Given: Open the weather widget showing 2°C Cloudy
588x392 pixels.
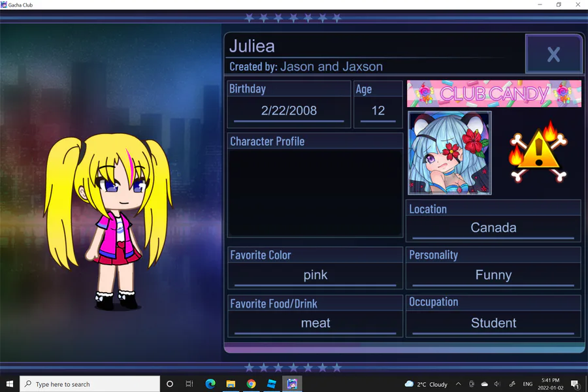Looking at the screenshot, I should [426, 384].
